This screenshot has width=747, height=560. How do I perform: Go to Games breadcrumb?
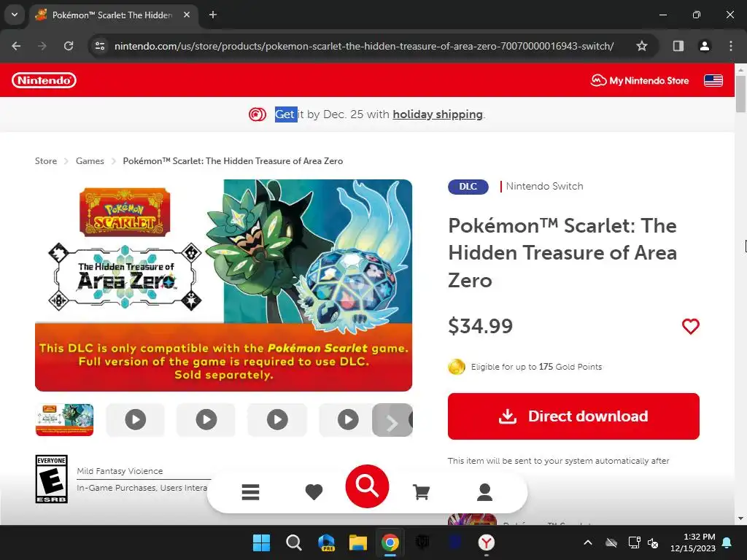(x=90, y=161)
